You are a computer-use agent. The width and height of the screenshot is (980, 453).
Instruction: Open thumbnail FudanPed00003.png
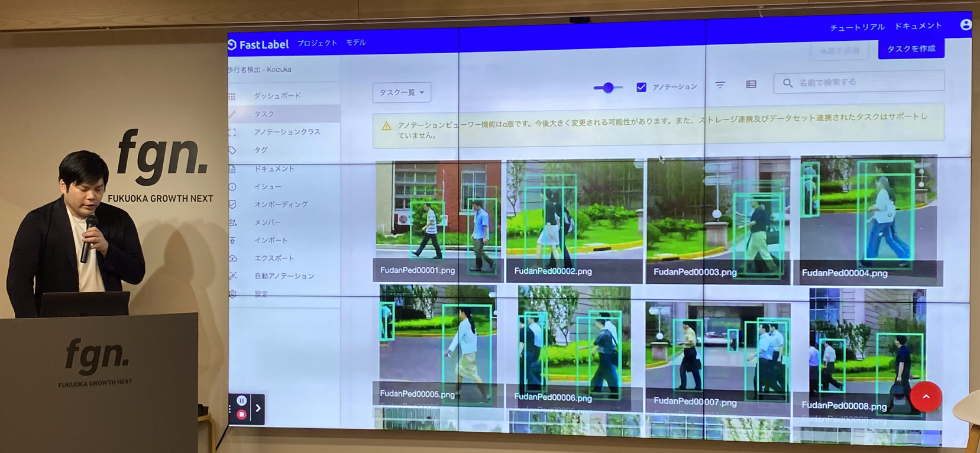(x=717, y=221)
